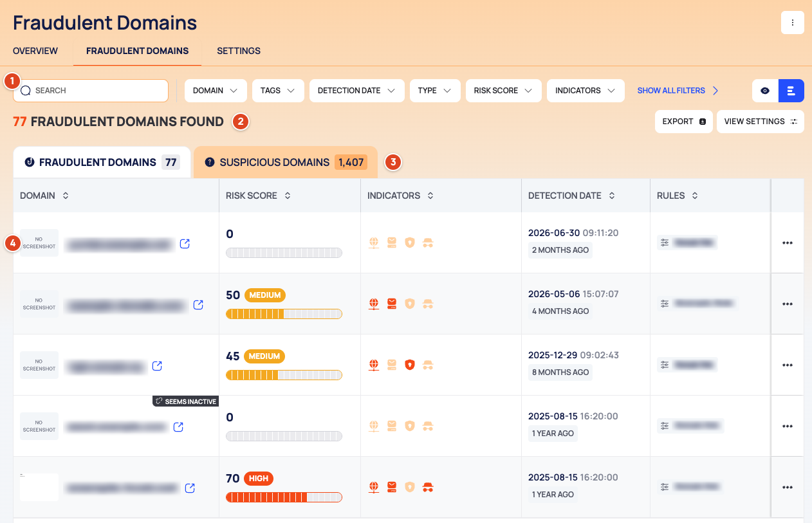
Task: Select Fraudulent Domains in the top navigation
Action: 138,51
